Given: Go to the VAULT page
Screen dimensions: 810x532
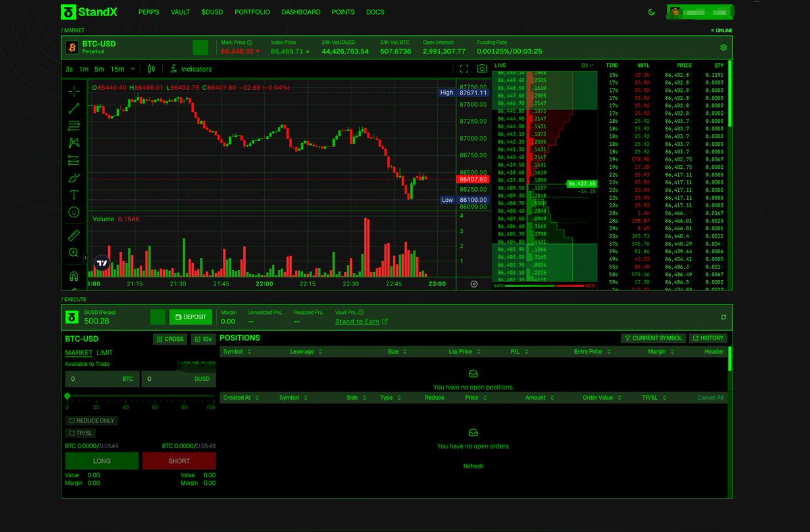Looking at the screenshot, I should point(180,12).
